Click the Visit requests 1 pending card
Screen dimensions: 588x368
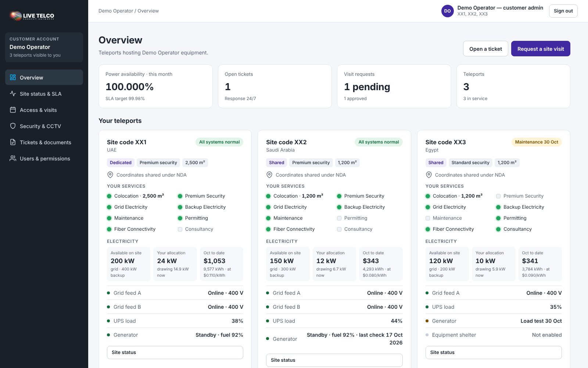pos(394,86)
